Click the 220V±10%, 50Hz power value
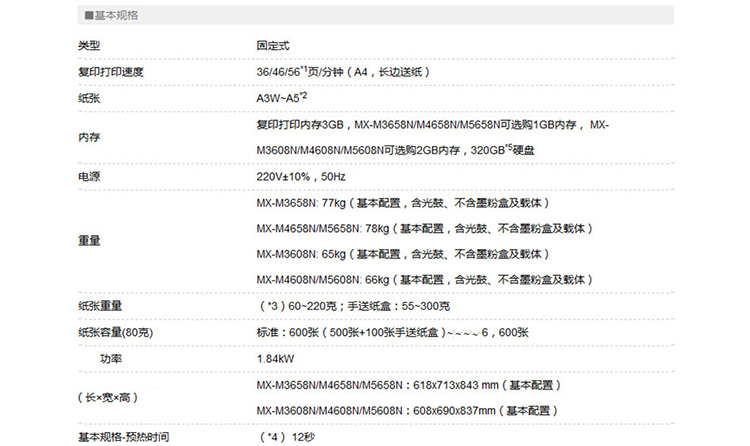Viewport: 750px width, 446px height. [301, 176]
